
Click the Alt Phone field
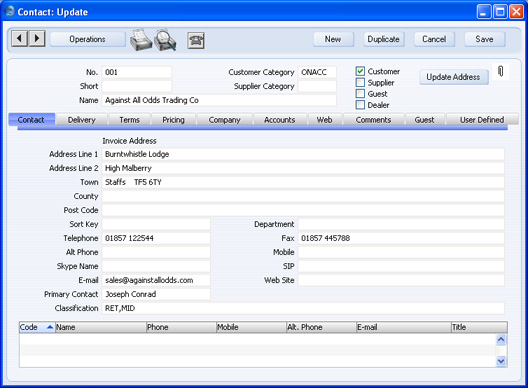coord(156,252)
